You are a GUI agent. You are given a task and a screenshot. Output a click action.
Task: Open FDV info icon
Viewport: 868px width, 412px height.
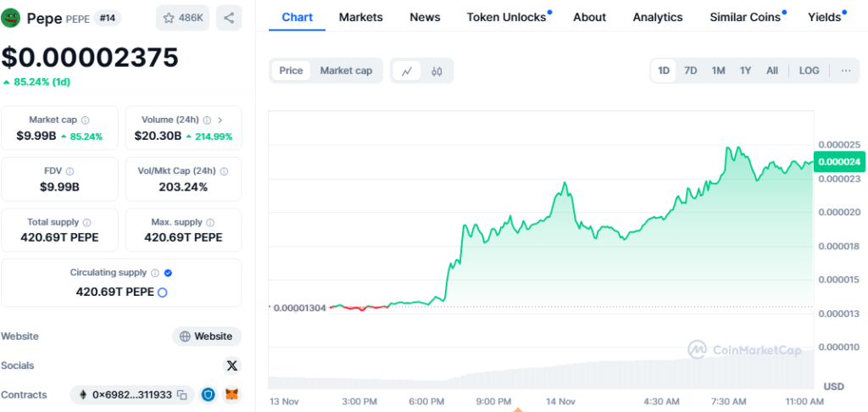70,171
